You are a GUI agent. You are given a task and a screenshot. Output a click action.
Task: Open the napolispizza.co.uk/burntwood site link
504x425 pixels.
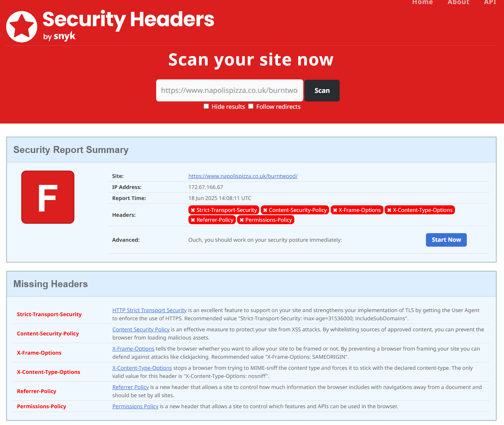[x=243, y=176]
